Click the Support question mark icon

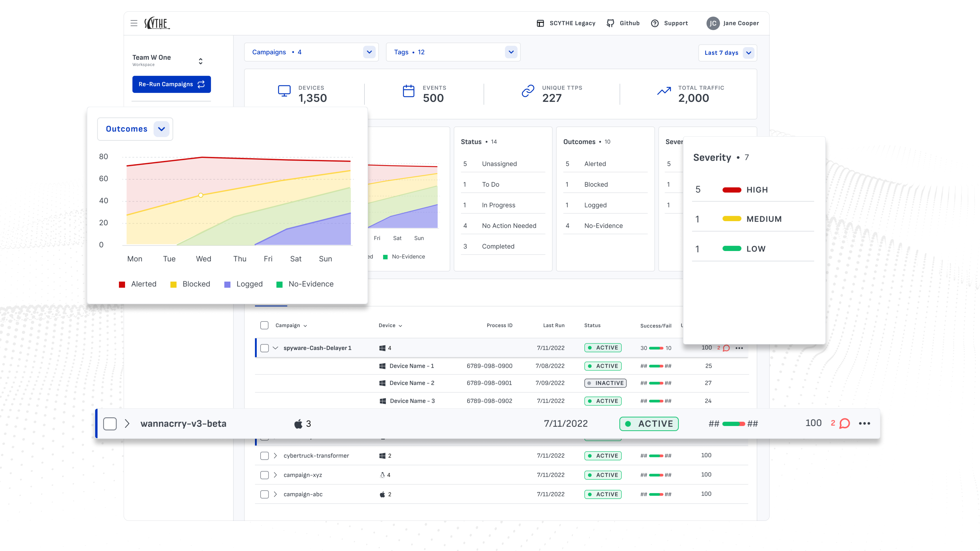click(x=655, y=23)
